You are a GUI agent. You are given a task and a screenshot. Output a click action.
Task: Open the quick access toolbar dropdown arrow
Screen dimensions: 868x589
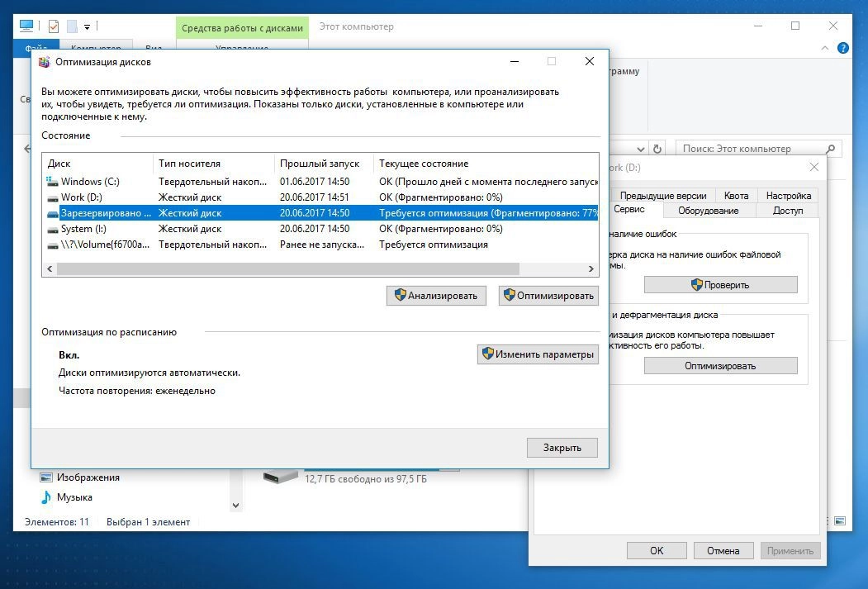coord(88,27)
